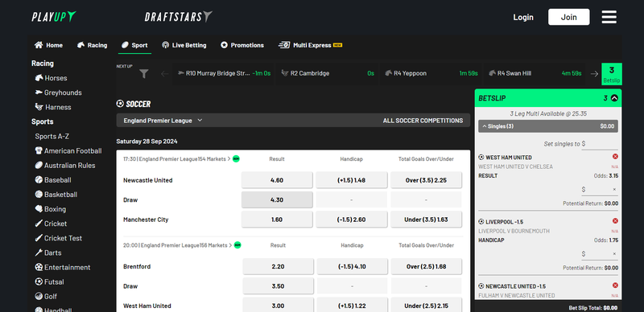Open R10 Murray Bridge Straight race
The height and width of the screenshot is (312, 644).
[x=225, y=73]
